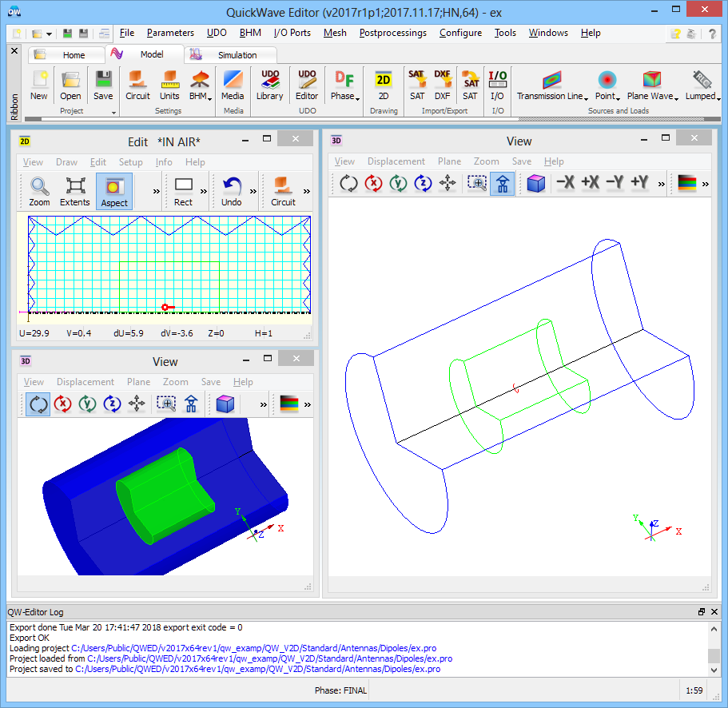Open the Postprocessings menu
This screenshot has width=728, height=708.
click(392, 33)
